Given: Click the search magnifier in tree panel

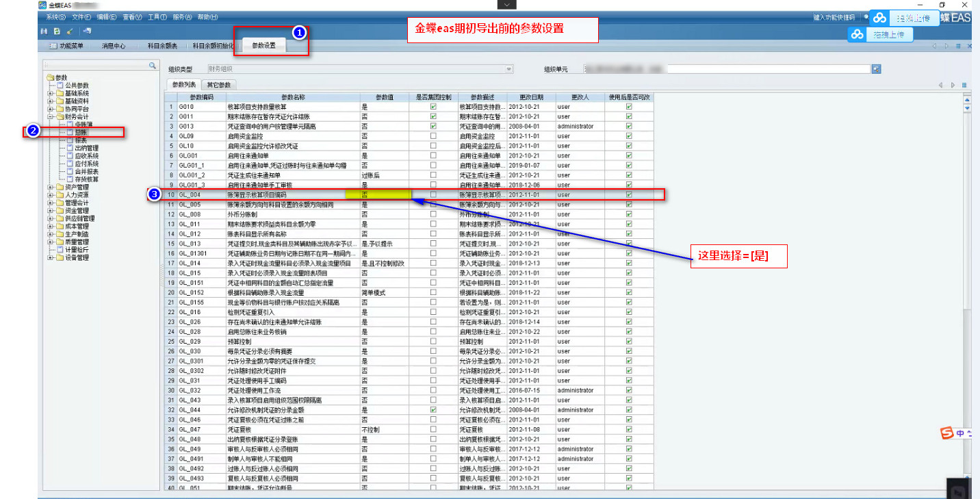Looking at the screenshot, I should (x=153, y=66).
